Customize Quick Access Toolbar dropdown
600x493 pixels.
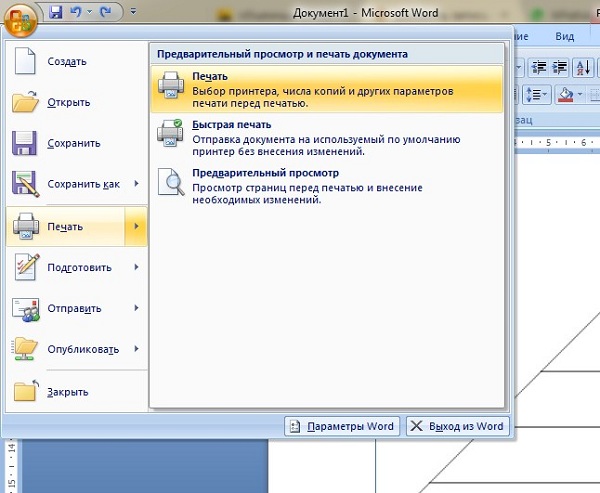(x=133, y=12)
